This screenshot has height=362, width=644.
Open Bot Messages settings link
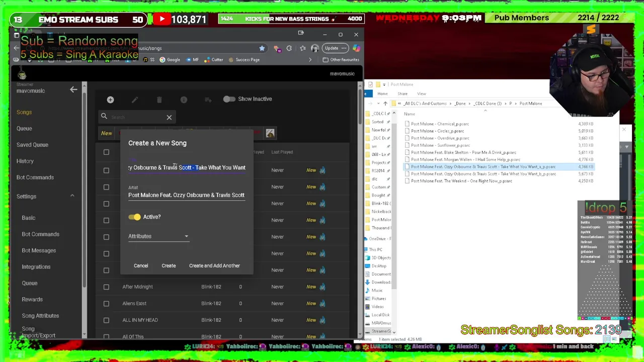(x=39, y=250)
